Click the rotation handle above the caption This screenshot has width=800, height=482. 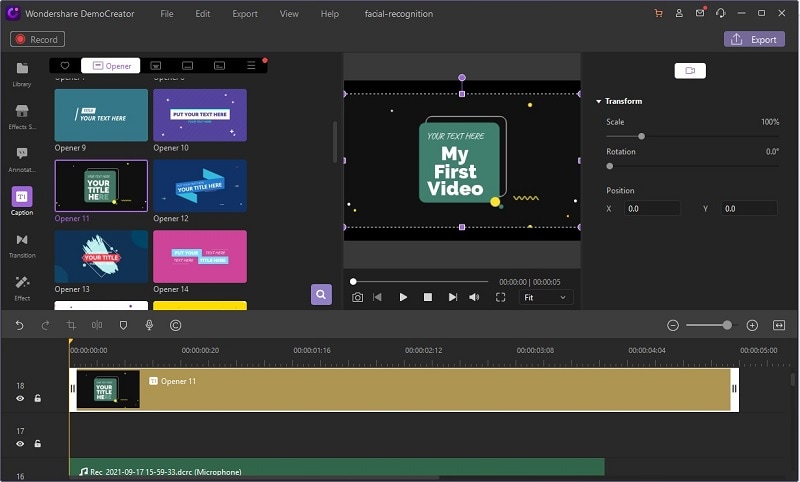[x=462, y=78]
